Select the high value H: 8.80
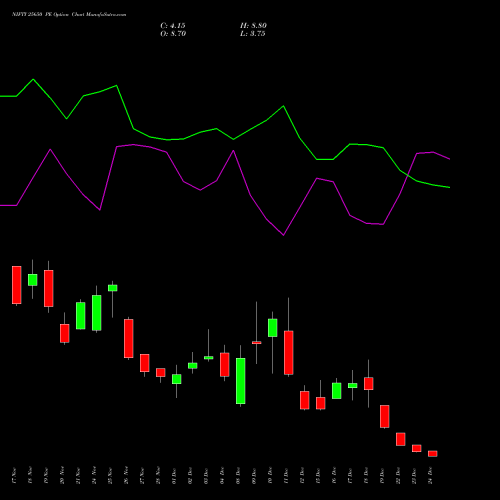500x500 pixels. click(x=253, y=26)
